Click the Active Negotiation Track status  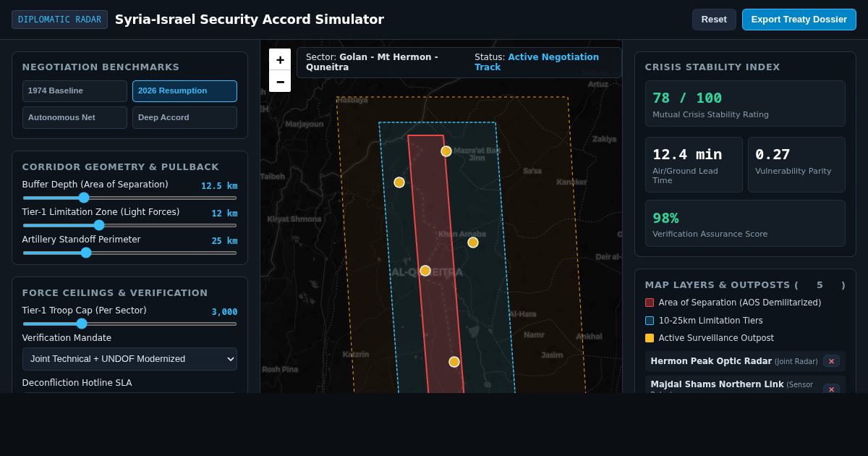pos(537,62)
